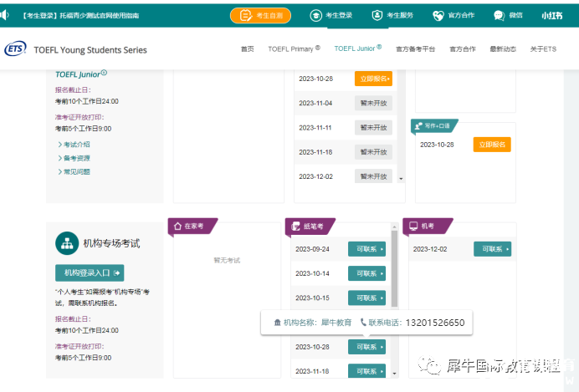
Task: Open 关于ETS menu item
Action: 543,49
